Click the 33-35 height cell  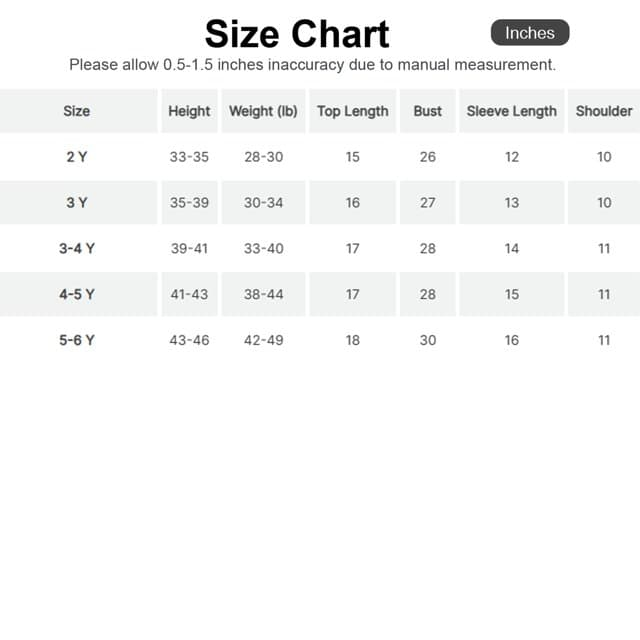pos(189,157)
